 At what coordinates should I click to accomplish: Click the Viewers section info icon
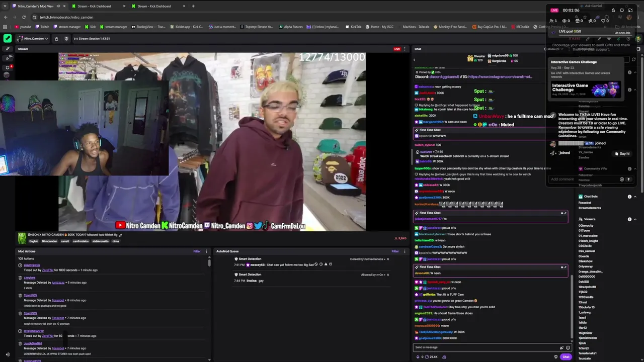pos(629,219)
